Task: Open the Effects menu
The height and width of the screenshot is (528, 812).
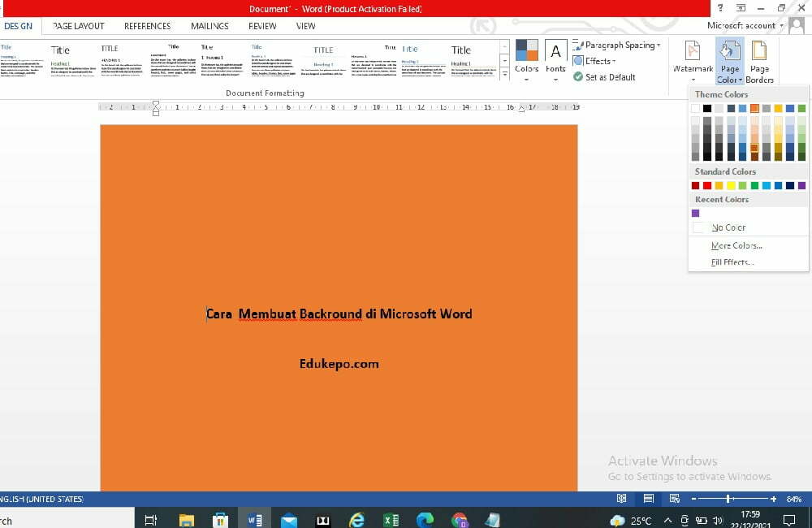Action: point(595,60)
